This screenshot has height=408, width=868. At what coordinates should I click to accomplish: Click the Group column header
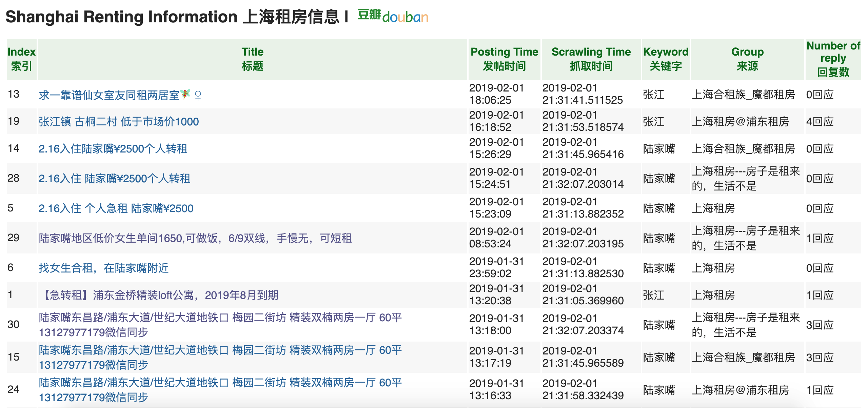[747, 59]
